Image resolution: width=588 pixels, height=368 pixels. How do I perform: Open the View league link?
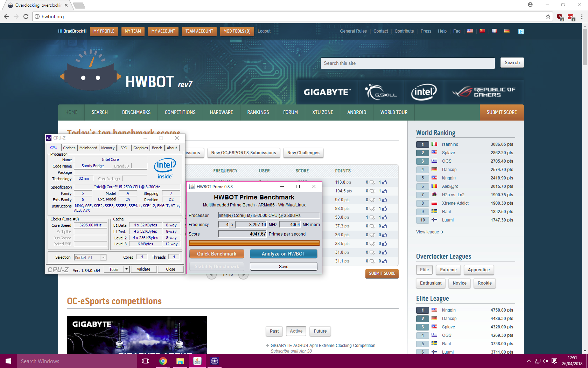[429, 232]
